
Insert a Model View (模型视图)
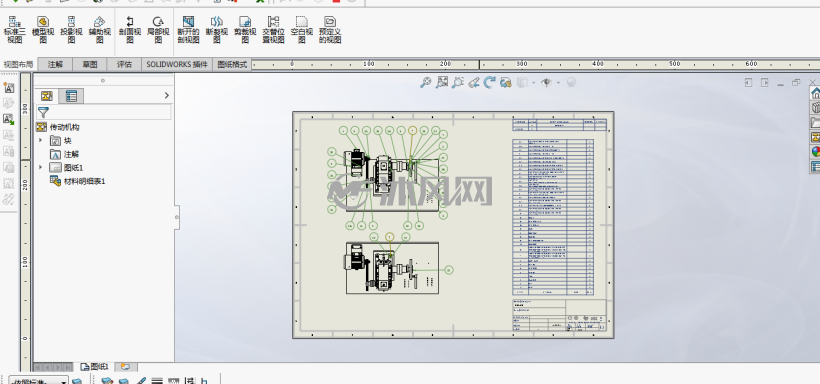tap(43, 29)
